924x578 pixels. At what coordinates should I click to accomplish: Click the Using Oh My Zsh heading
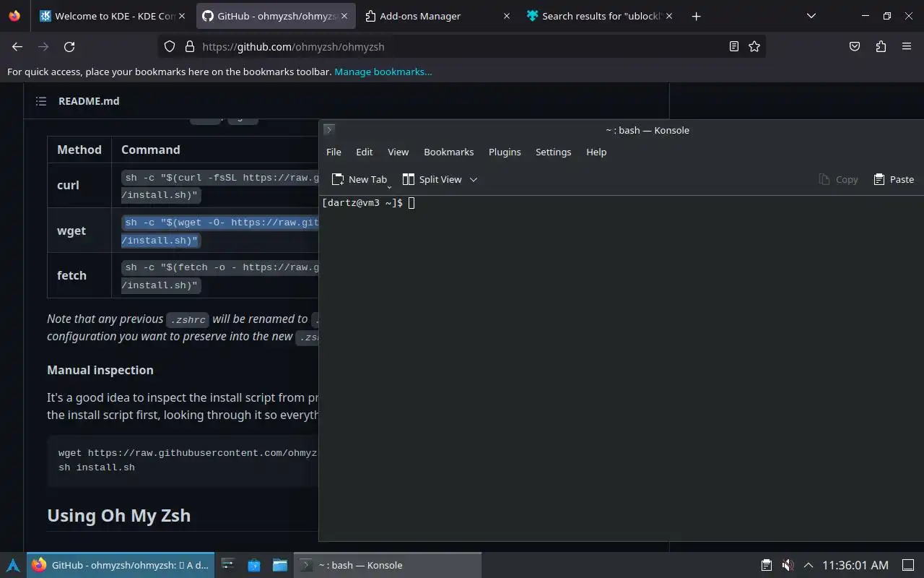[x=119, y=515]
